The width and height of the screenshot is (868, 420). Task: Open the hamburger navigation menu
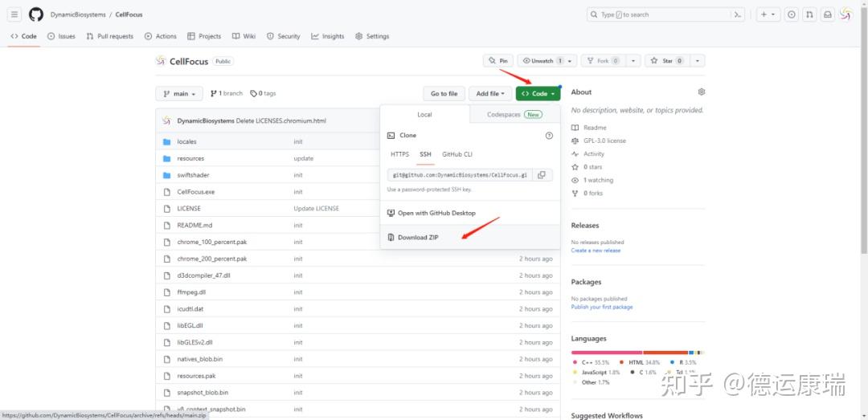tap(14, 14)
